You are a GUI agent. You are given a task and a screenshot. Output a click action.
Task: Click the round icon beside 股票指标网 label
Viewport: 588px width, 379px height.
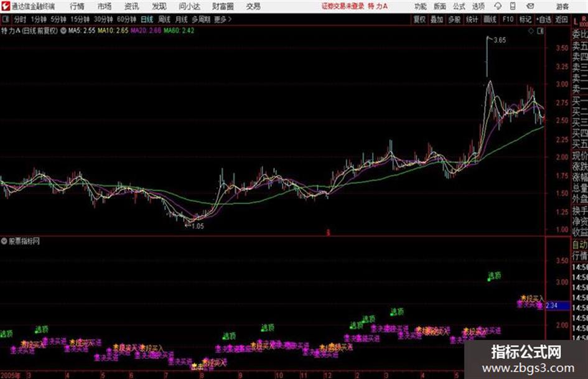pyautogui.click(x=4, y=241)
